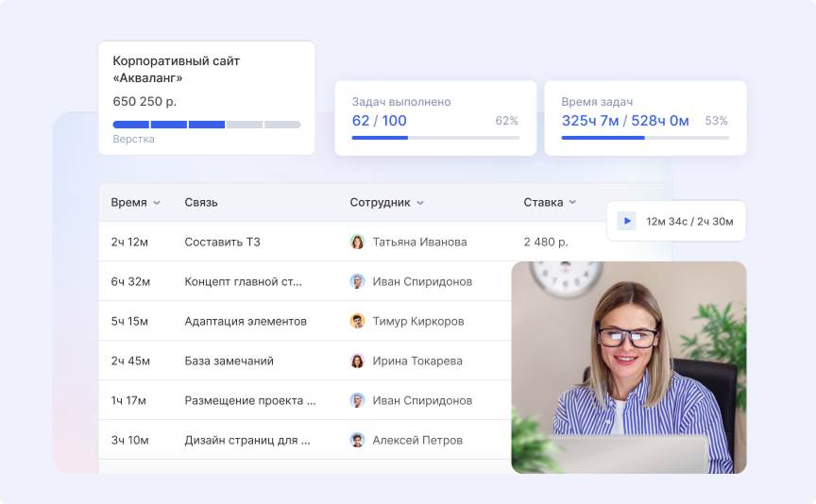Screen dimensions: 816x504
Task: Click Тимур Киркоров's avatar icon
Action: pyautogui.click(x=357, y=321)
